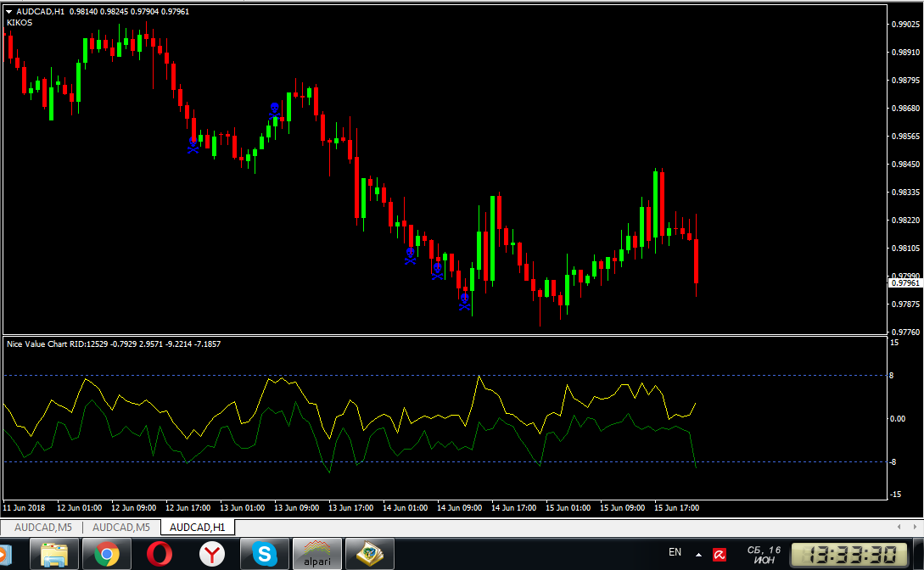
Task: Open Skype from the taskbar
Action: click(x=264, y=555)
